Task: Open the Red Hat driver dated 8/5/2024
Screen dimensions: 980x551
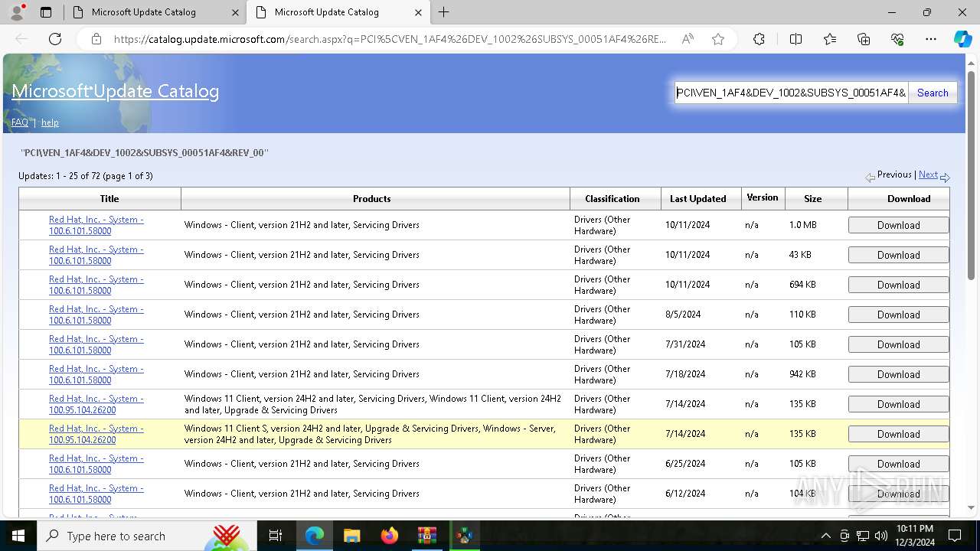Action: (96, 315)
